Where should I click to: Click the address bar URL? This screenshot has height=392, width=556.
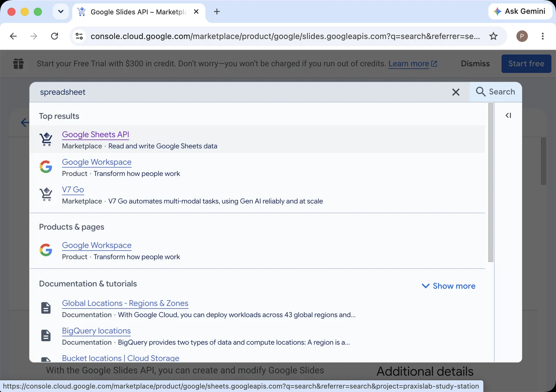tap(285, 36)
